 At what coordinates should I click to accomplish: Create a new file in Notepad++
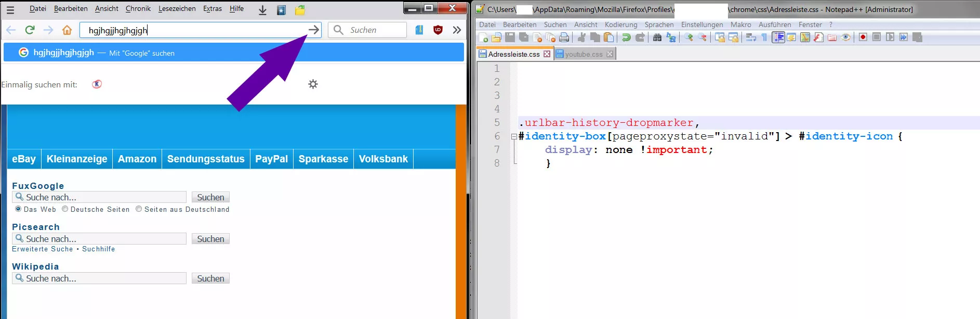(x=483, y=37)
